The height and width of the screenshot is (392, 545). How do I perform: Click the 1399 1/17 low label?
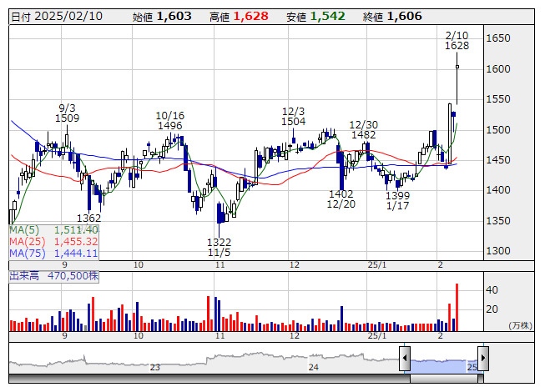[397, 201]
